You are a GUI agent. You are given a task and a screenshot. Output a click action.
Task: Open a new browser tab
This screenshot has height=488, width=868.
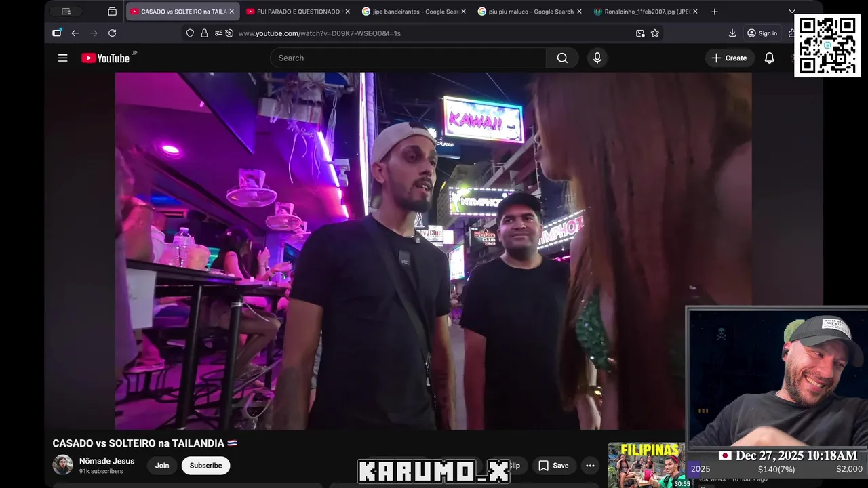click(x=714, y=12)
